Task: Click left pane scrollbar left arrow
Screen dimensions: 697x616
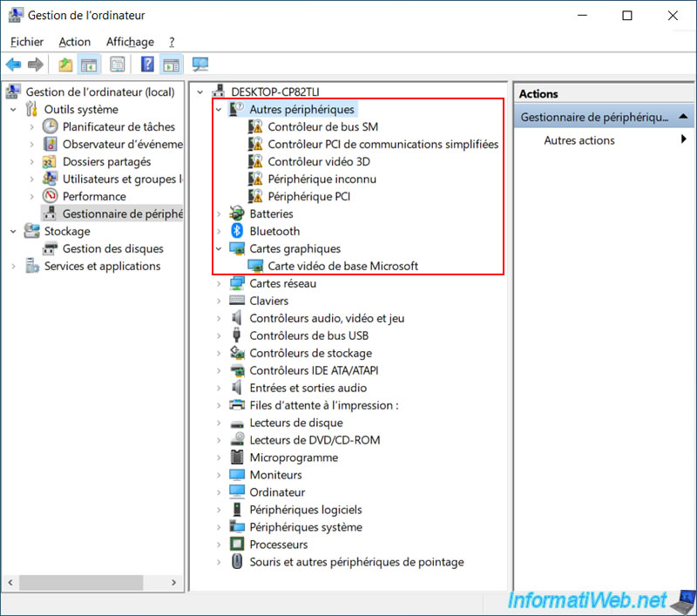Action: point(10,582)
